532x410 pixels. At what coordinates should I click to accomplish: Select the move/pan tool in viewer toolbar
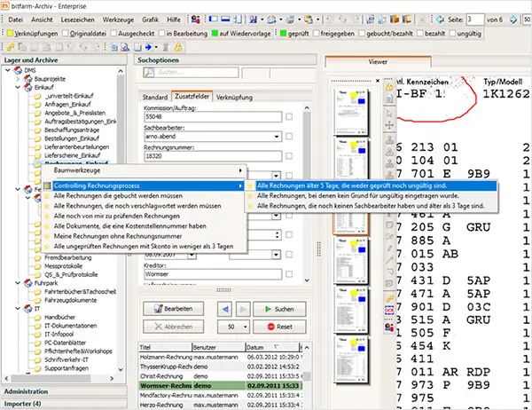coord(389,125)
